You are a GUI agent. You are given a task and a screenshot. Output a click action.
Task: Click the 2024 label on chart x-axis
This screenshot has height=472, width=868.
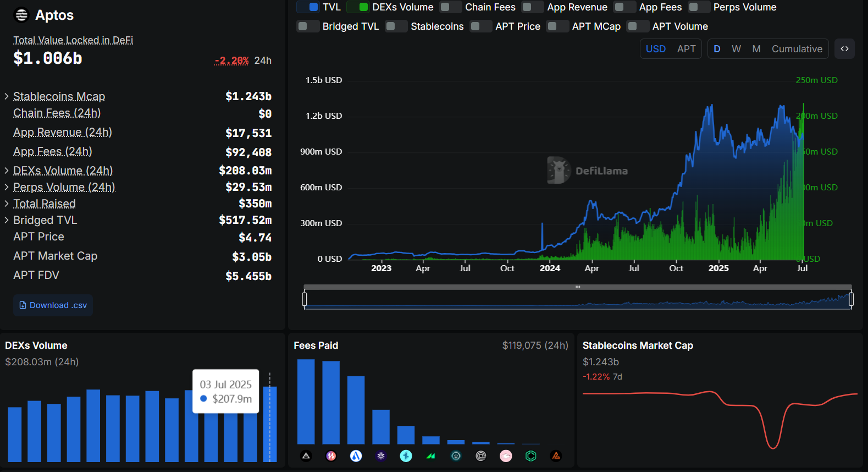click(550, 268)
